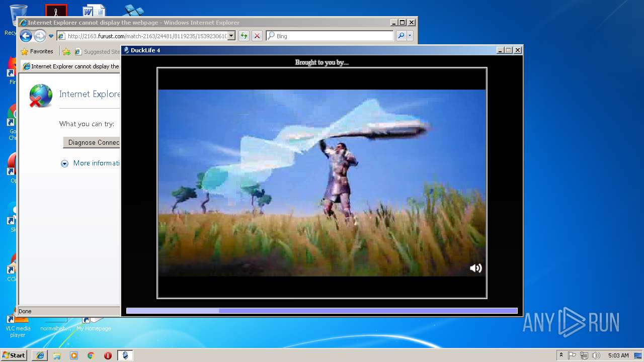Open the Adobe Reader desktop icon
This screenshot has width=644, height=362.
click(x=56, y=10)
